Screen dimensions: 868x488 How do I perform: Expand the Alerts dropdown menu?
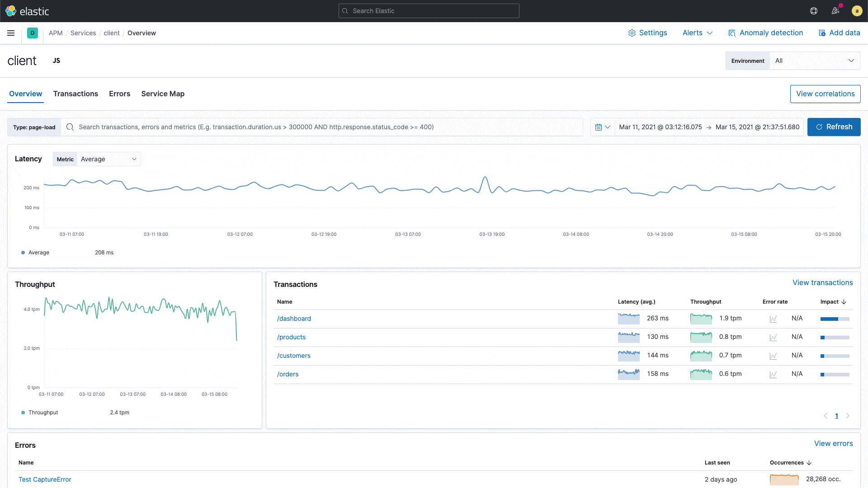(697, 33)
